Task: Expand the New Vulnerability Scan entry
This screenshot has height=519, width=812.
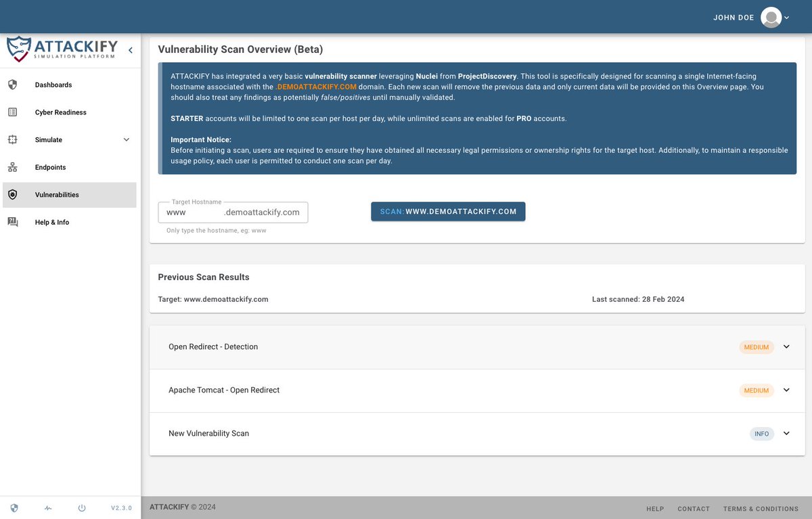Action: [x=786, y=433]
